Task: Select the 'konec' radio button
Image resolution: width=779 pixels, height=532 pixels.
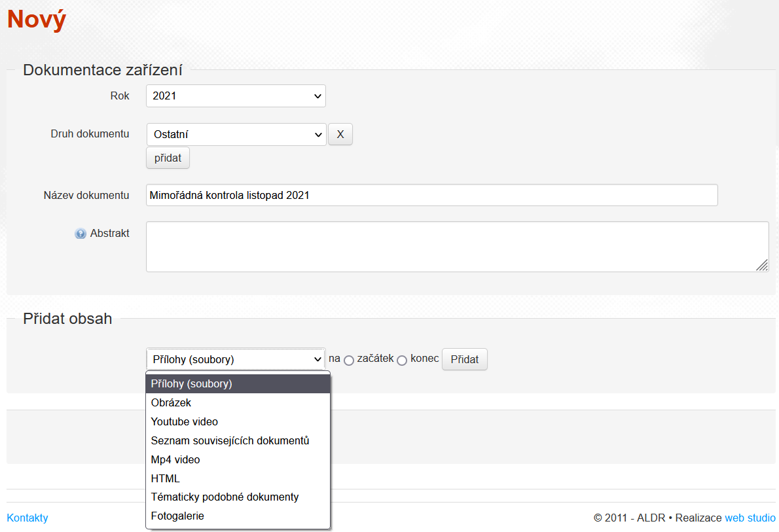Action: pos(402,361)
